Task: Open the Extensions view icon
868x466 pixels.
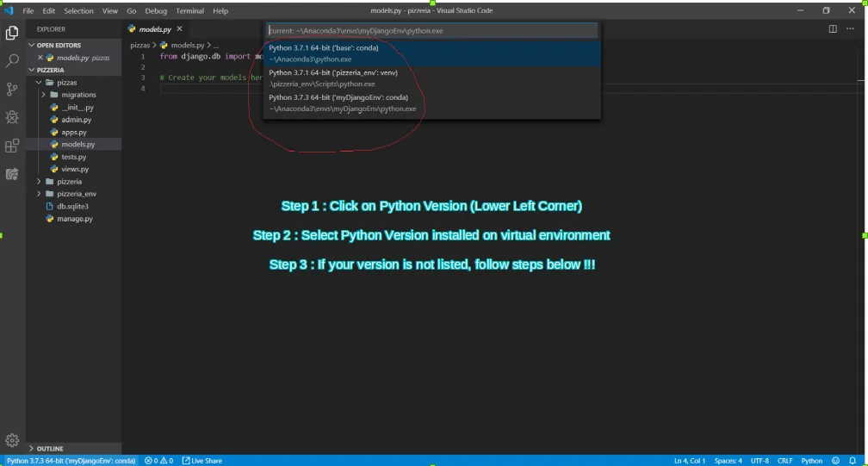Action: (x=12, y=146)
